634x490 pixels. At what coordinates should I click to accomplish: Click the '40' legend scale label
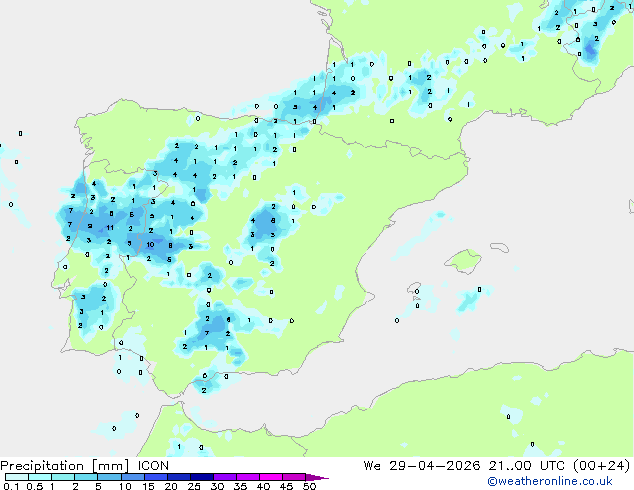263,486
